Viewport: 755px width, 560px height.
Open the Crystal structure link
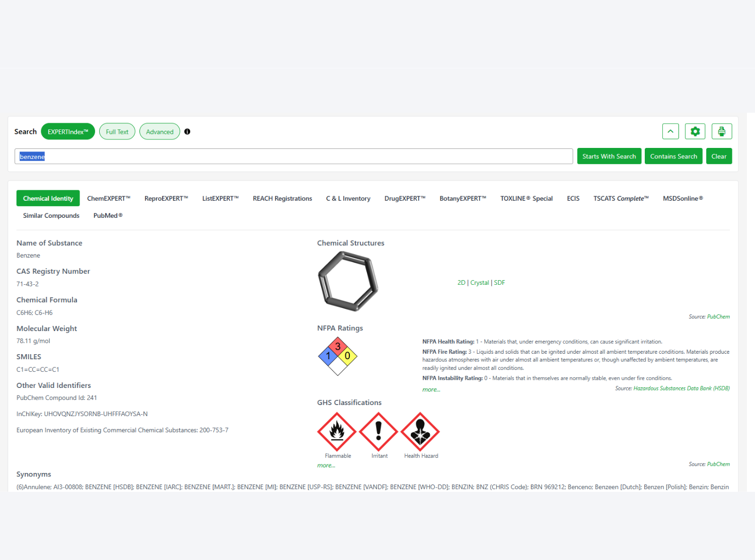pos(479,283)
